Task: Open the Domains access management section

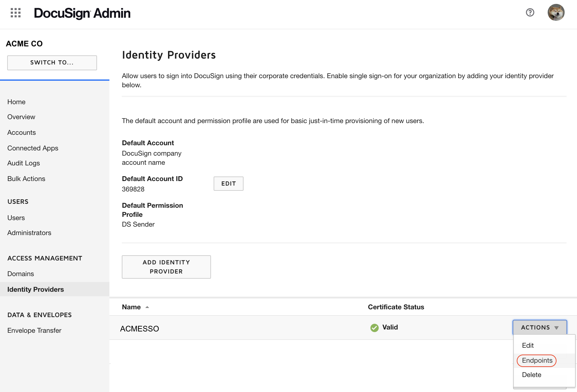Action: click(x=21, y=273)
